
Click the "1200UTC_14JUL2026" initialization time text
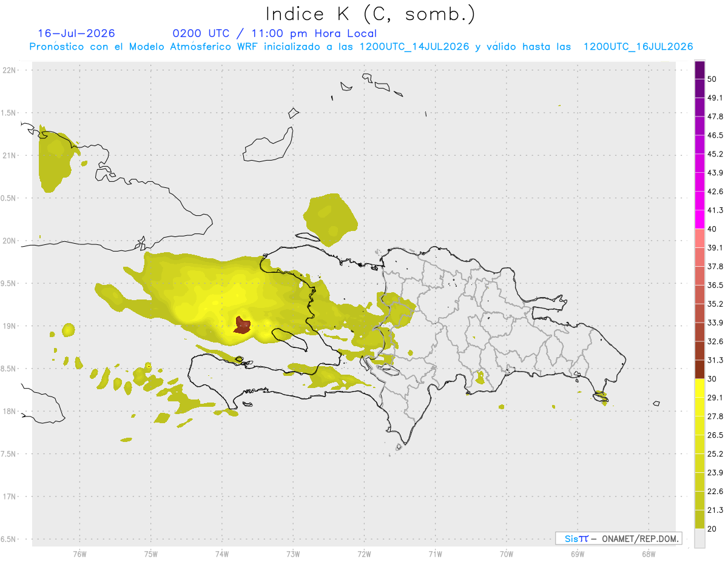414,47
